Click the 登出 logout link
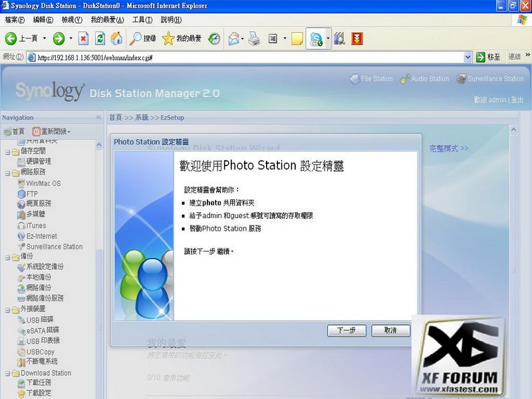The height and width of the screenshot is (399, 532). 517,100
